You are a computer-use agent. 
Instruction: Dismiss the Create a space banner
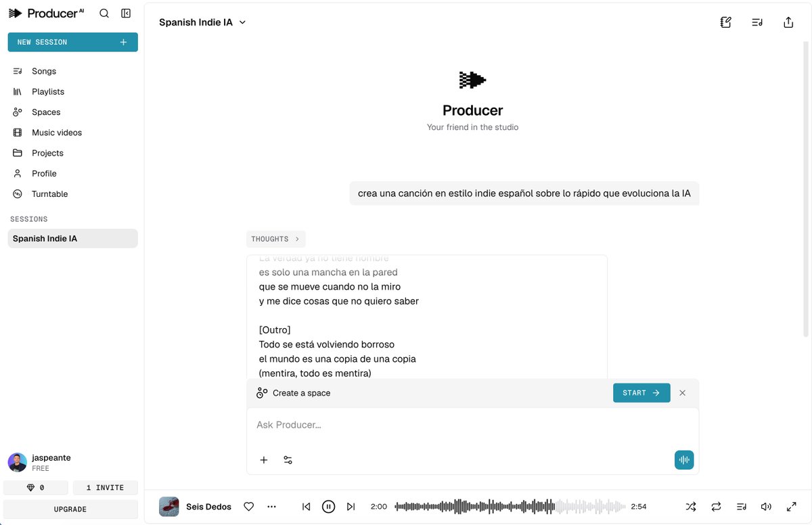pyautogui.click(x=682, y=393)
